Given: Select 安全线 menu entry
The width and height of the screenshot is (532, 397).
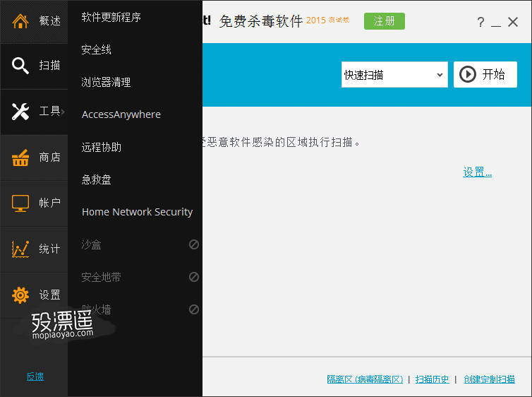Looking at the screenshot, I should tap(96, 49).
